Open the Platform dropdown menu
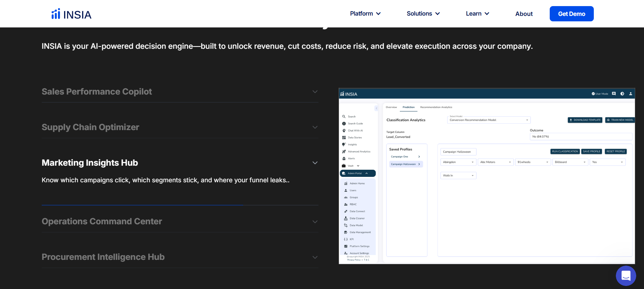This screenshot has height=289, width=644. pos(365,14)
